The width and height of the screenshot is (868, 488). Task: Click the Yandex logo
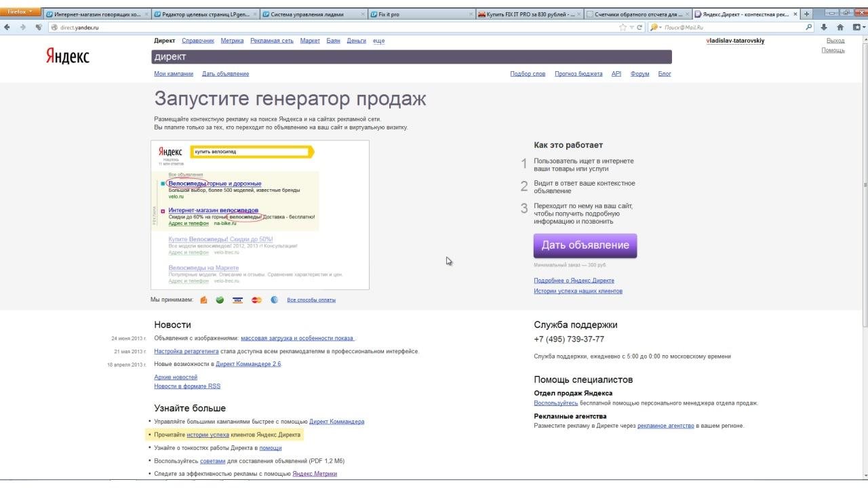67,57
